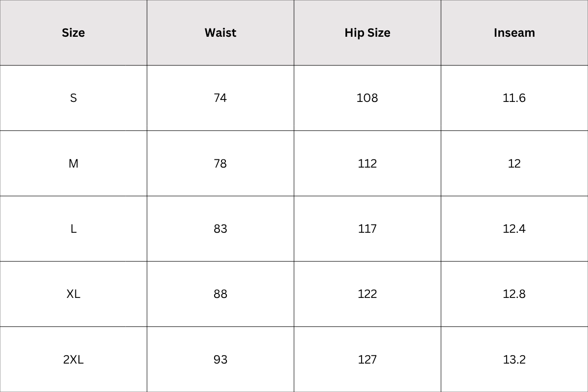
Task: Click inseam value 11.6
Action: (514, 98)
